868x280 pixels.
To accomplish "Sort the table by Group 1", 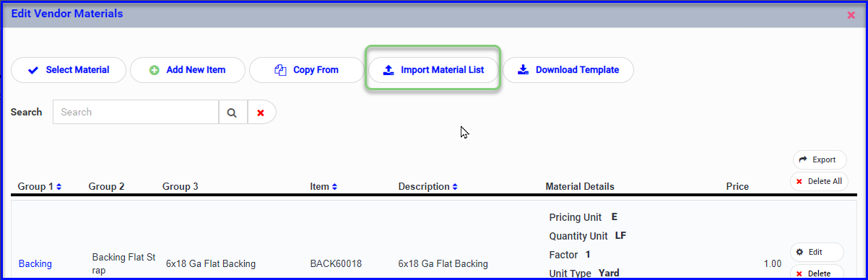I will (x=40, y=186).
